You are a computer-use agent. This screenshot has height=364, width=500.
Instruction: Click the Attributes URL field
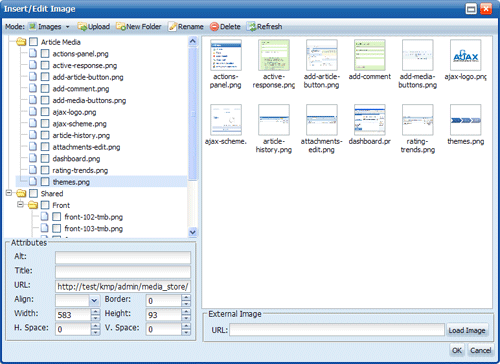point(123,286)
